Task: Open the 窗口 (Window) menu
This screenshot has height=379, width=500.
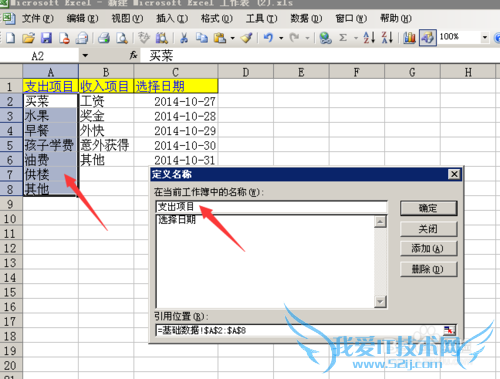Action: pyautogui.click(x=351, y=18)
